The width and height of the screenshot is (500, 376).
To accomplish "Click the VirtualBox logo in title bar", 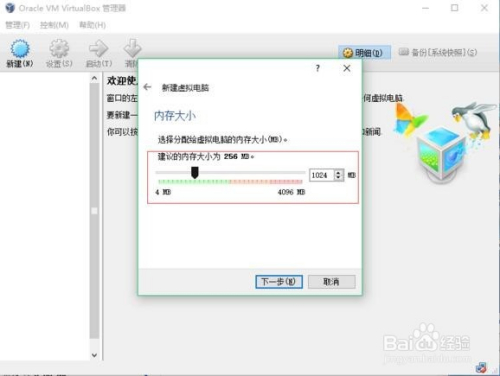I will 10,8.
